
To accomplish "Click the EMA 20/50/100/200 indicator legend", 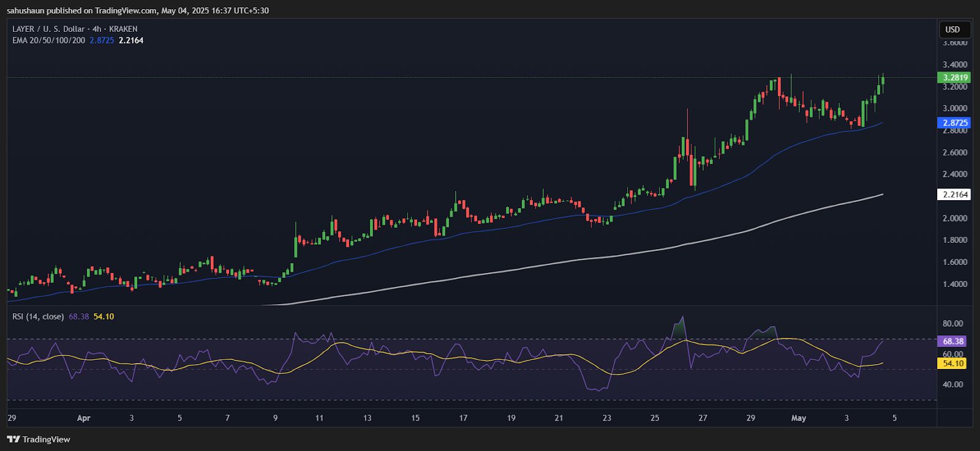I will coord(49,40).
